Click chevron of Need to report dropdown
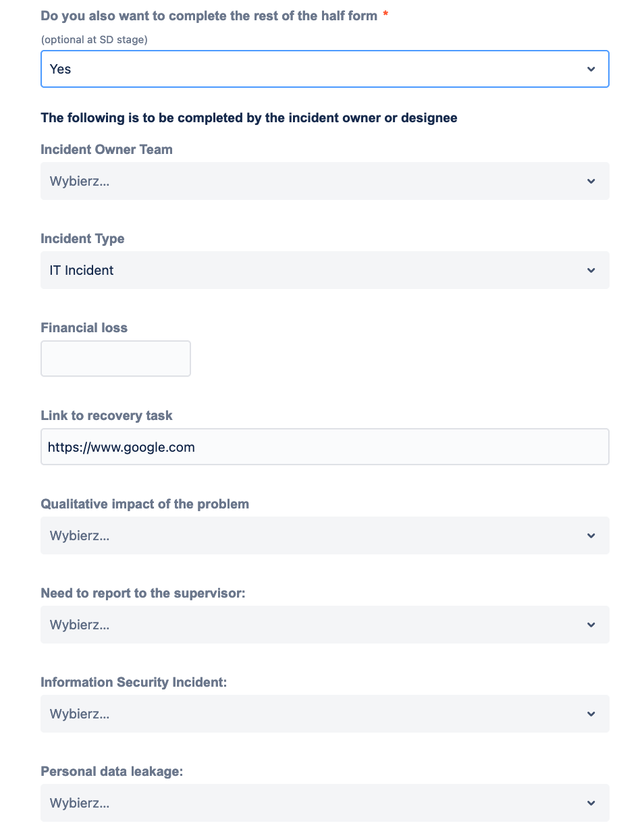 click(591, 625)
